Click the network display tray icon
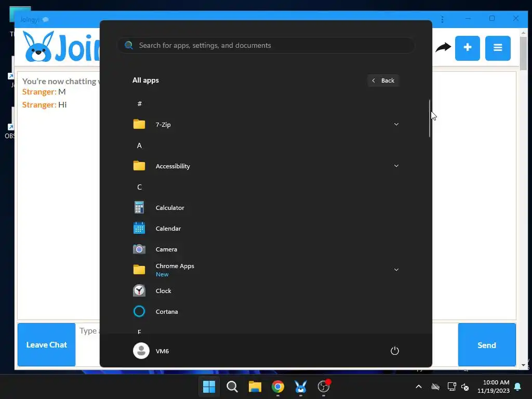532x399 pixels. coord(451,387)
